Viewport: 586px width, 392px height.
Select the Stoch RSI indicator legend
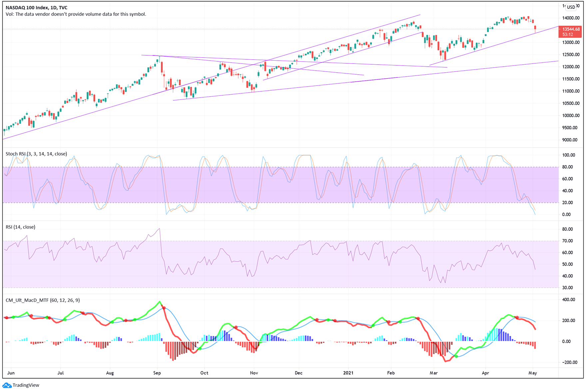pyautogui.click(x=36, y=154)
